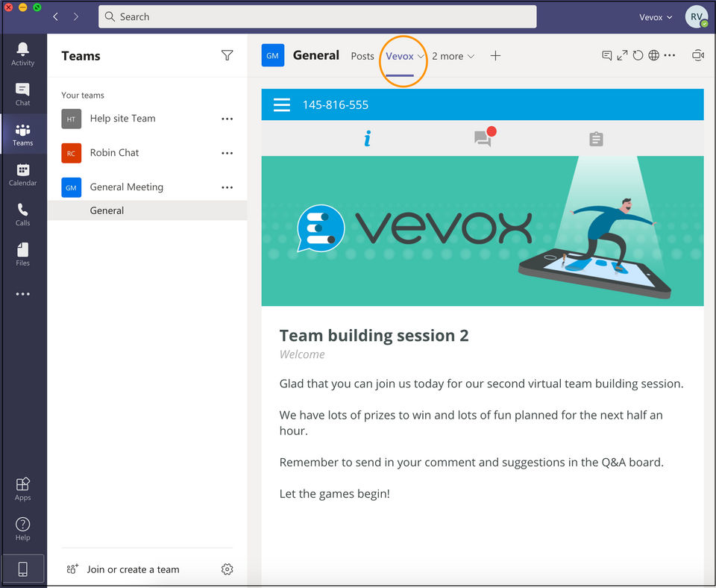Open the RV profile avatar
This screenshot has width=716, height=588.
pyautogui.click(x=697, y=17)
